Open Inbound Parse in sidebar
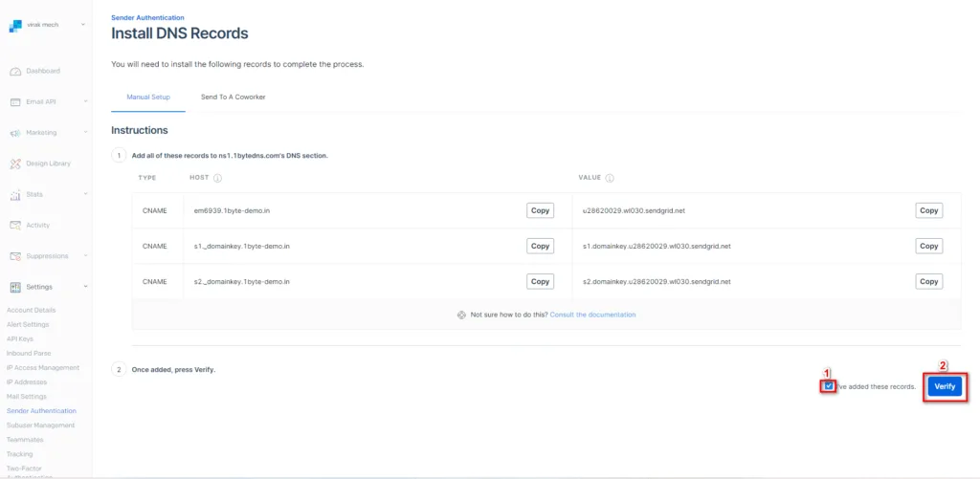The height and width of the screenshot is (479, 980). click(x=29, y=354)
